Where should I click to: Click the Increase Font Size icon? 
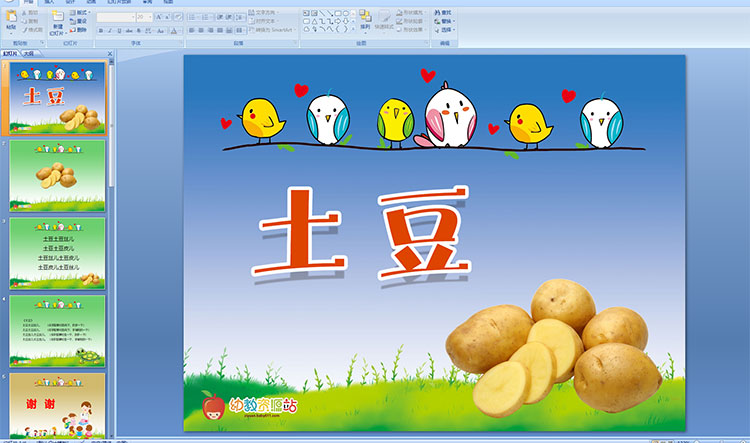[159, 17]
